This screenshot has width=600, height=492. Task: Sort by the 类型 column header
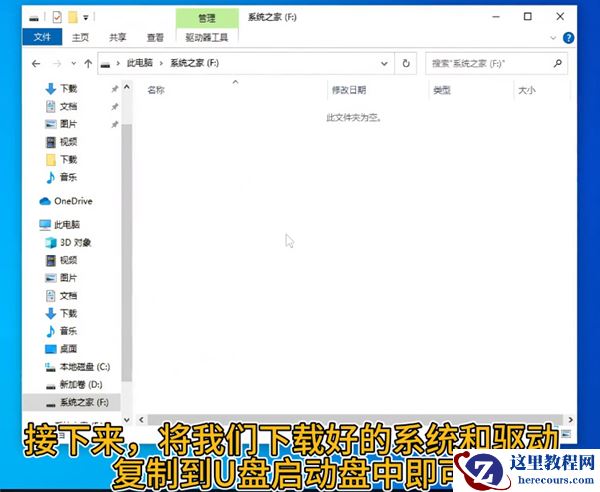coord(442,90)
